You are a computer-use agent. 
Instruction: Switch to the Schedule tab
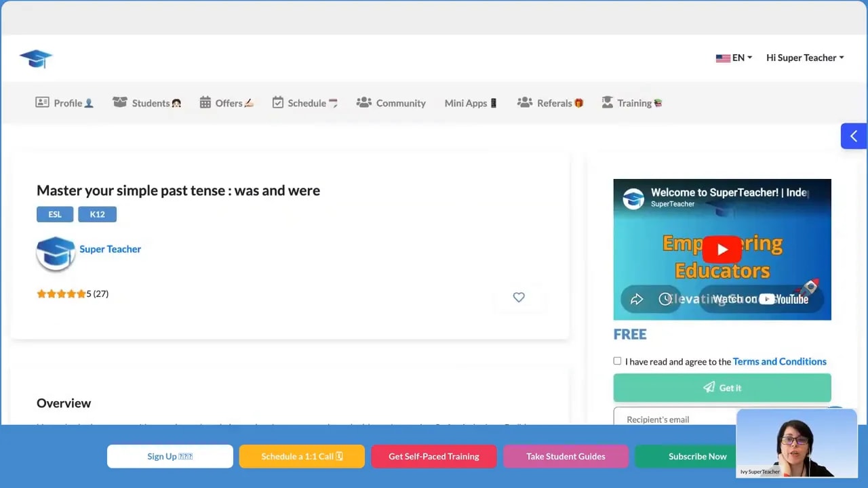coord(305,103)
